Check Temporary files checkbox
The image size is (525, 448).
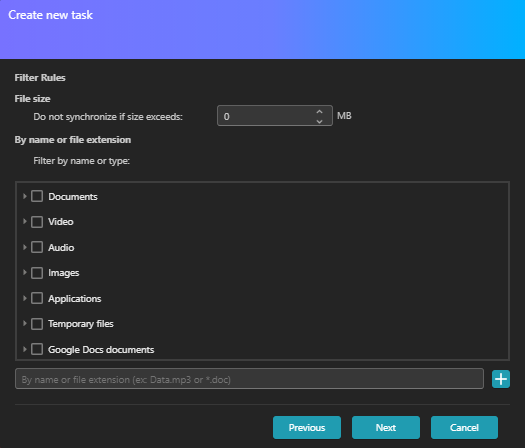(37, 324)
